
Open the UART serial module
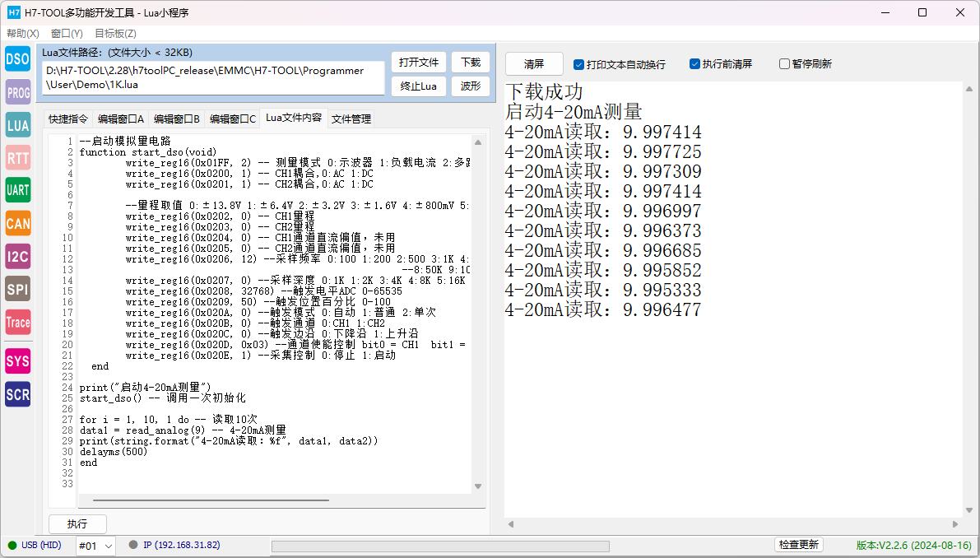tap(17, 191)
